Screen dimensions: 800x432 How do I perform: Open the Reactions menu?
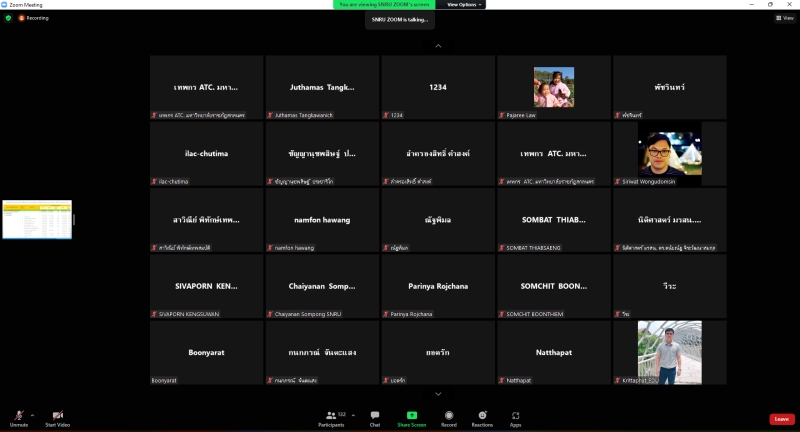click(482, 416)
